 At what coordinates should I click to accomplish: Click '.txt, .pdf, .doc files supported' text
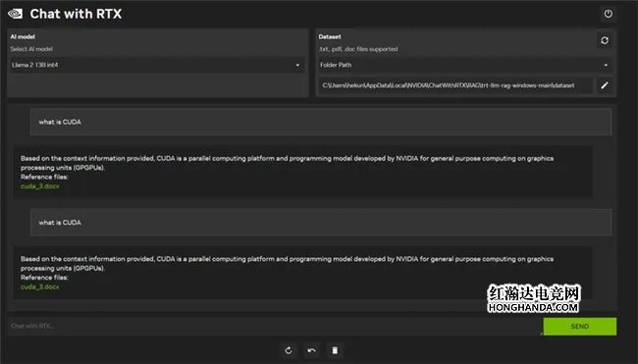tap(358, 49)
